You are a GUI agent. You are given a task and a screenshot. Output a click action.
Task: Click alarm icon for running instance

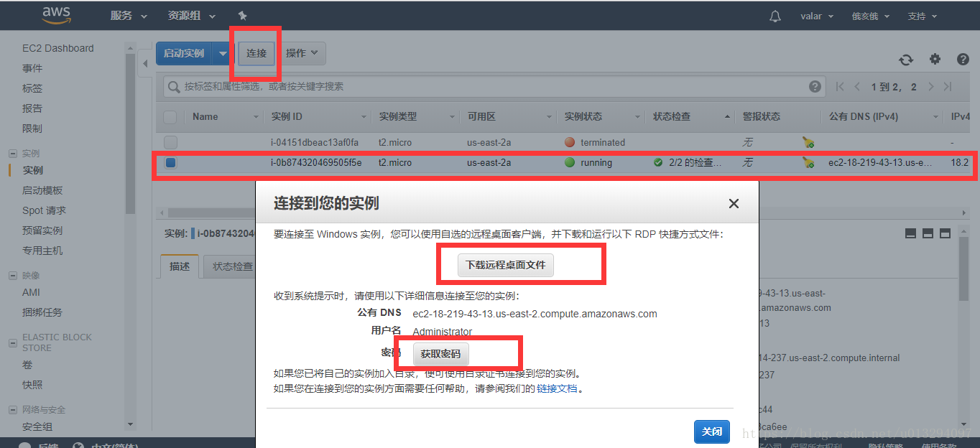pyautogui.click(x=808, y=163)
